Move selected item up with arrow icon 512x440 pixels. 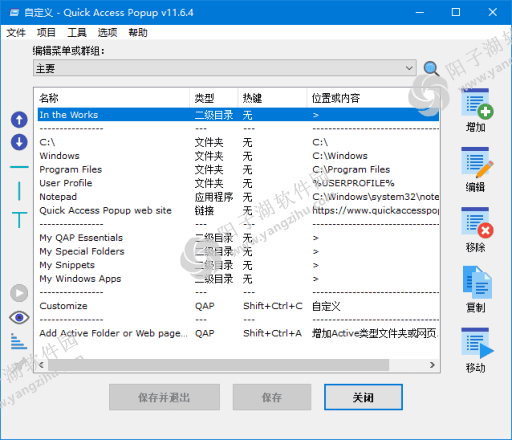pyautogui.click(x=19, y=119)
